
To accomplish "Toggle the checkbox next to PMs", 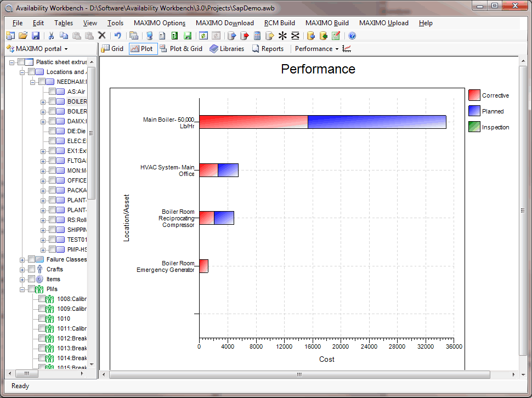I will (31, 289).
